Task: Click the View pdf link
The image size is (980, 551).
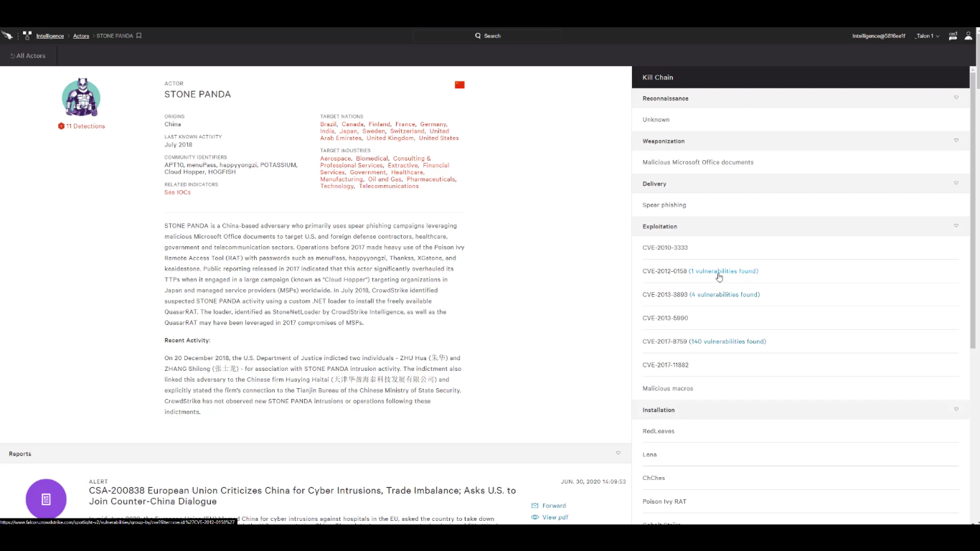Action: pyautogui.click(x=555, y=517)
